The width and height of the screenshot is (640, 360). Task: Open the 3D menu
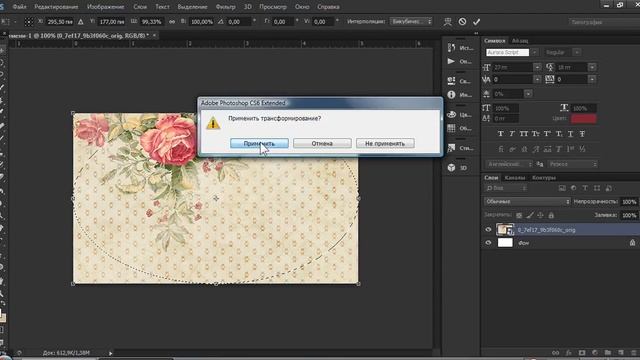point(247,7)
